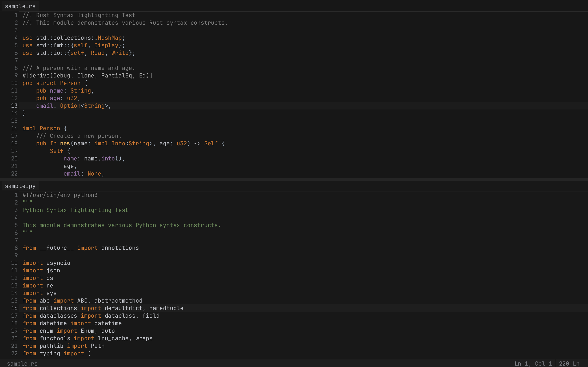
Task: Click the from __future__ import annotations line
Action: tap(81, 248)
